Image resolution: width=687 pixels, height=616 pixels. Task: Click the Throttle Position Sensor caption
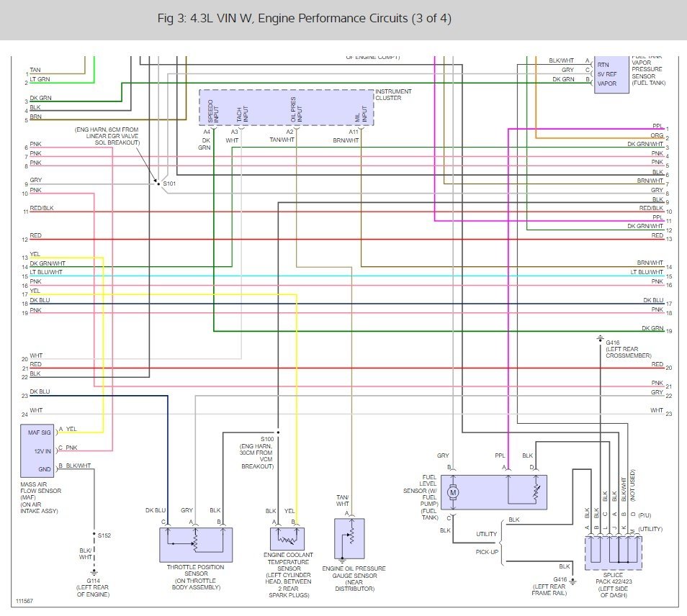point(196,577)
